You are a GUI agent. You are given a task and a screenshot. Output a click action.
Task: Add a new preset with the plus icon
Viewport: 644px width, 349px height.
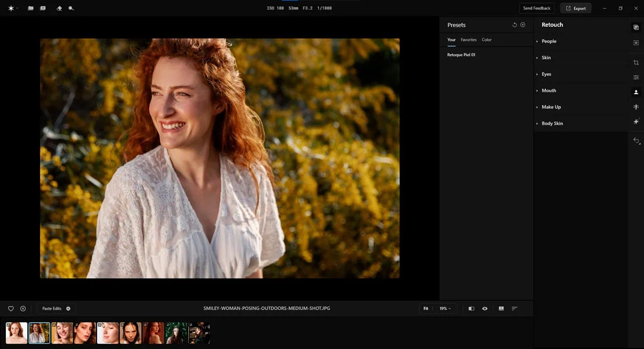coord(523,25)
